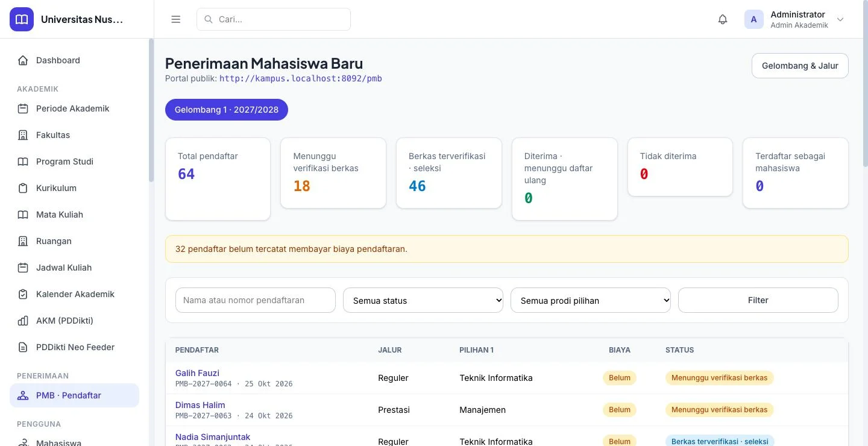This screenshot has height=446, width=868.
Task: Open applicant Galih Fauzi
Action: click(197, 373)
